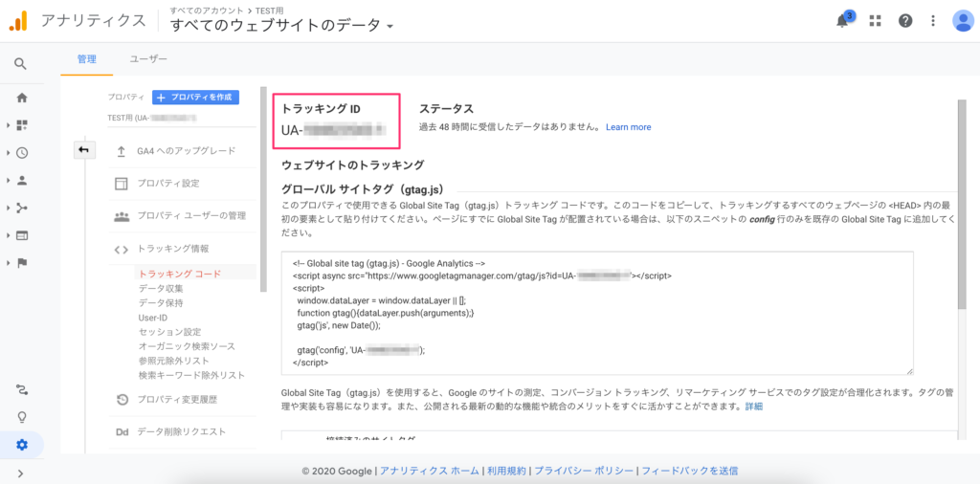The height and width of the screenshot is (484, 980).
Task: Expand the Conversions sidebar arrow
Action: (x=9, y=263)
